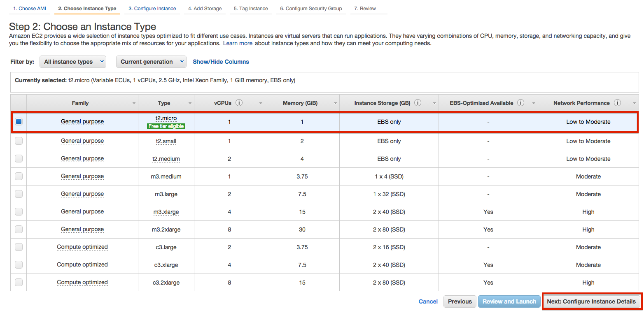Select the m3.large instance checkbox
Screen dimensions: 644x313
[19, 194]
